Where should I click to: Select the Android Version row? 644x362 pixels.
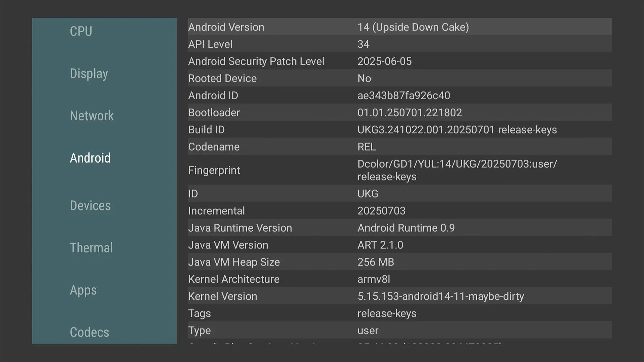coord(399,27)
